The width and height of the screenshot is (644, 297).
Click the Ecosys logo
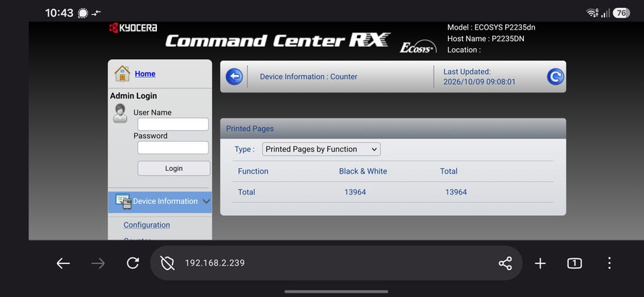pos(418,46)
